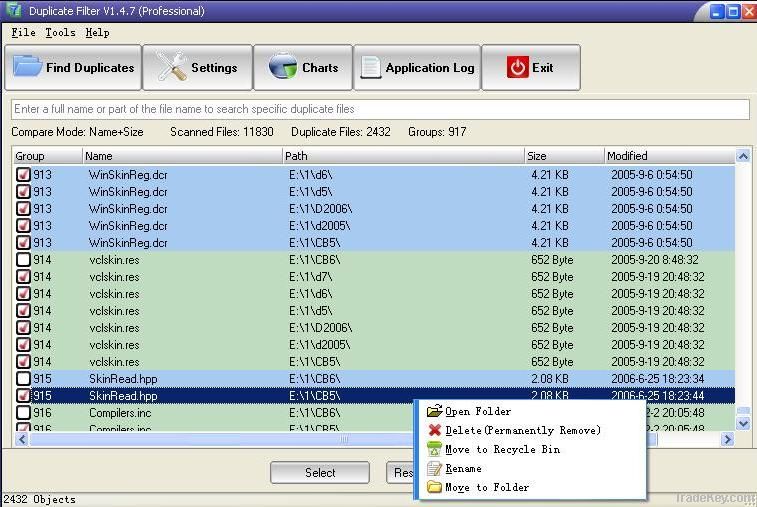Click the Find Duplicates button
757x507 pixels.
[x=73, y=67]
